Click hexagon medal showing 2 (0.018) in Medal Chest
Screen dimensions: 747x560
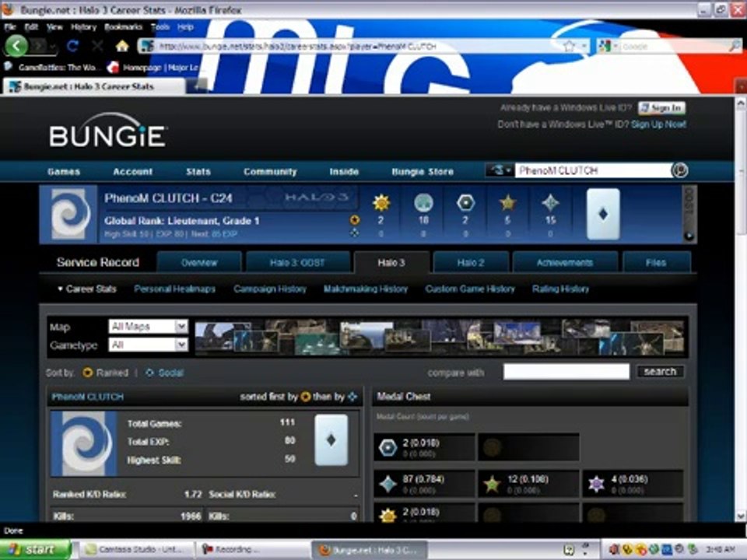[388, 447]
